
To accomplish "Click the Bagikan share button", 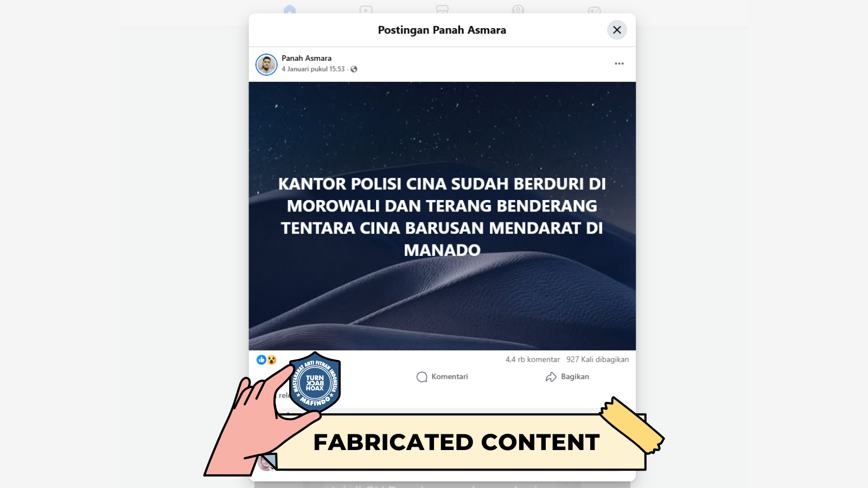I will point(567,377).
